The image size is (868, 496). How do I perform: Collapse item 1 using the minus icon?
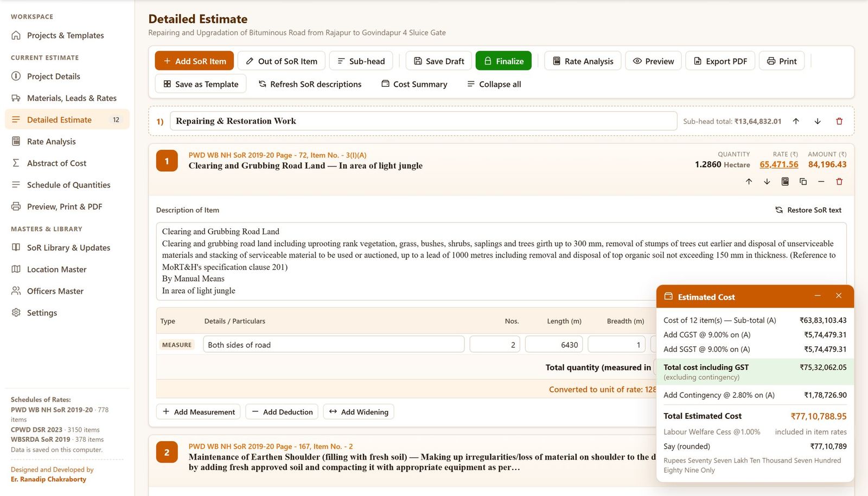click(821, 182)
